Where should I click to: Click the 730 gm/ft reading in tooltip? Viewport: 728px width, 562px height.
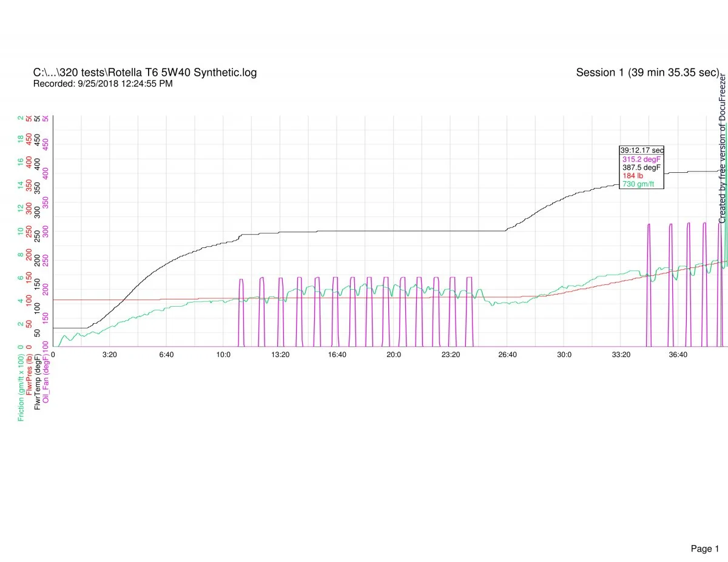pyautogui.click(x=638, y=184)
